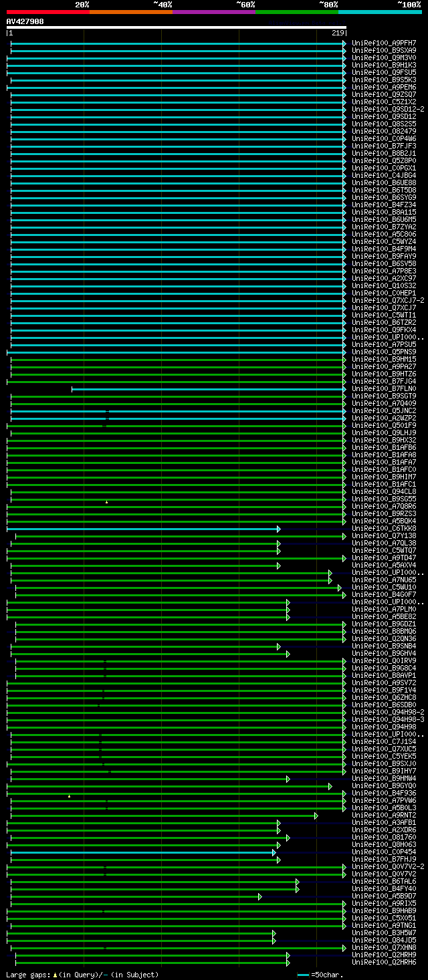
Task: Open hit UniRef100_Q9FSU5
Action: coord(384,72)
